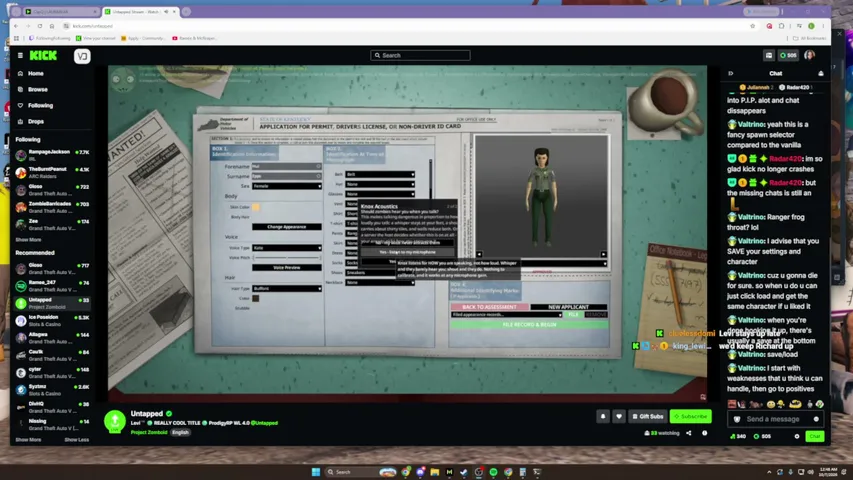Adjust the Voice Pitch slider
Viewport: 853px width, 480px height.
(287, 257)
